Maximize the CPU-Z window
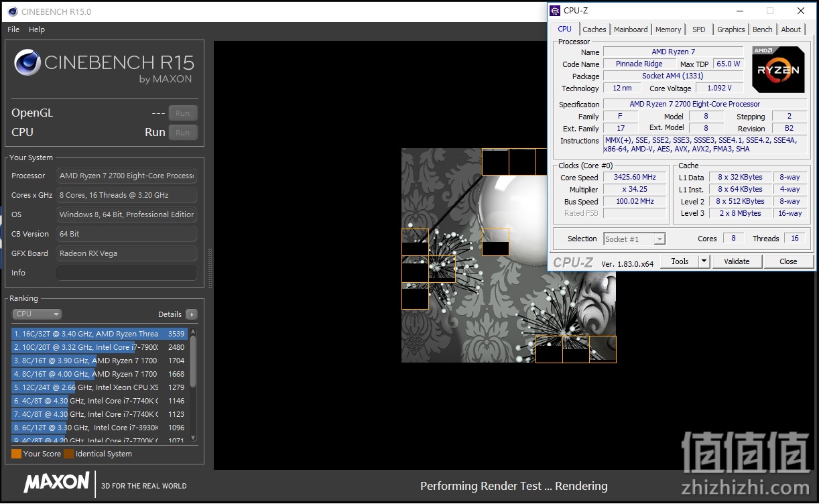Viewport: 819px width, 504px height. pyautogui.click(x=770, y=11)
